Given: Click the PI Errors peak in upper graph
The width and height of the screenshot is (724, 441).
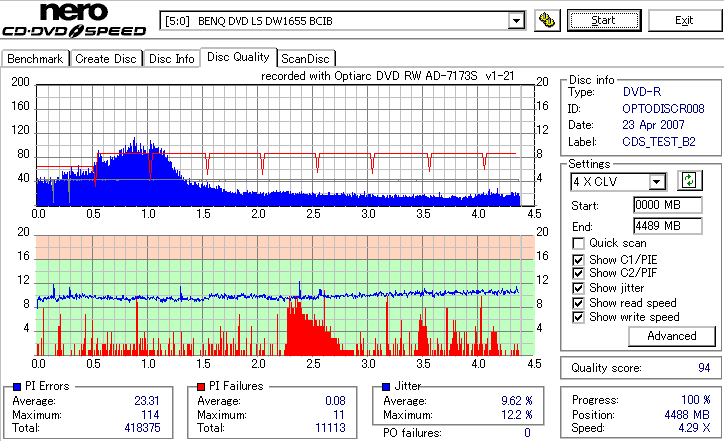Looking at the screenshot, I should click(135, 145).
